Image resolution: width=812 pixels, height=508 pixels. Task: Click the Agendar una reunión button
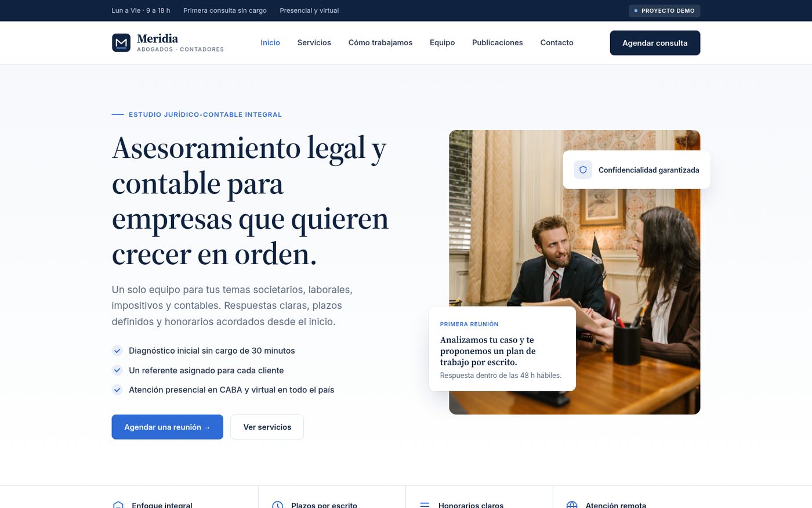pyautogui.click(x=168, y=427)
